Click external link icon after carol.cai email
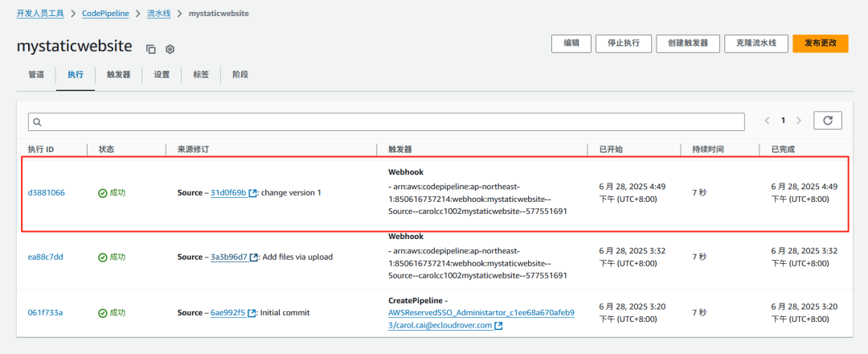 click(498, 325)
